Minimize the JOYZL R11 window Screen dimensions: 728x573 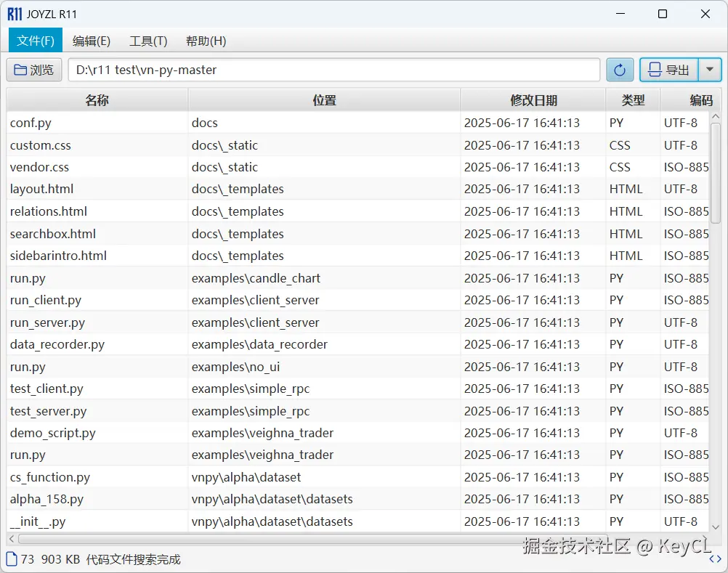click(x=620, y=14)
